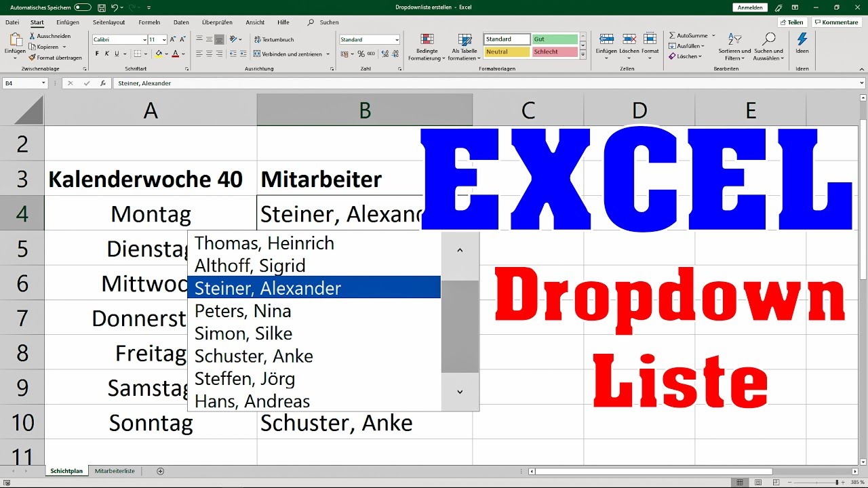This screenshot has height=488, width=868.
Task: Open the Standard number format dropdown
Action: coord(397,40)
